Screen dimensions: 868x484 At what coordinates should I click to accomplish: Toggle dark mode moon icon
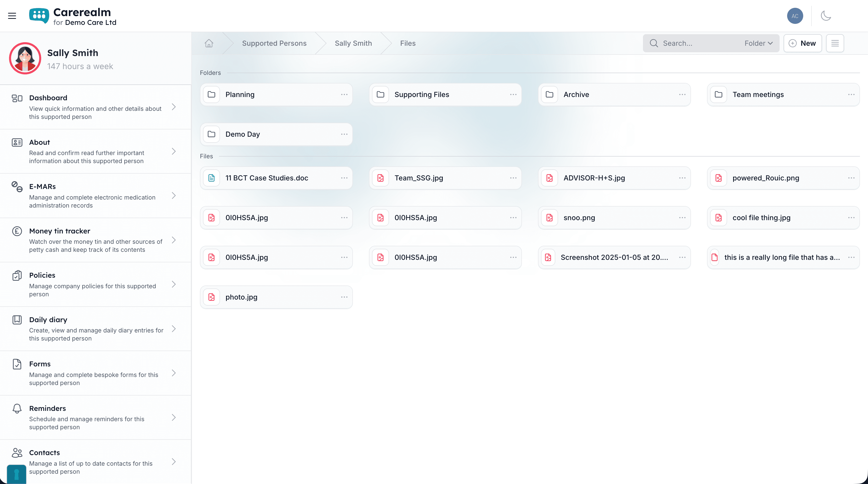(826, 16)
